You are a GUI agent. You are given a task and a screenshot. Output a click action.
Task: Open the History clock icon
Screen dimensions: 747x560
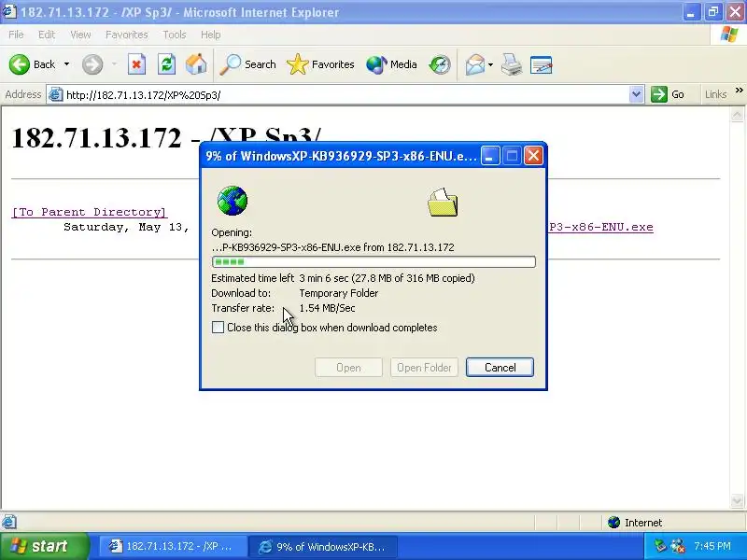439,64
